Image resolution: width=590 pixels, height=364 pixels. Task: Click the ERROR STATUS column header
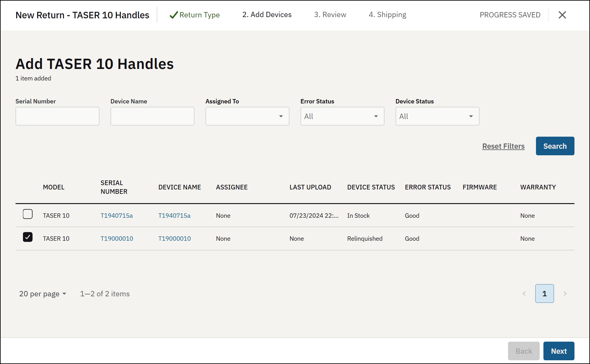(428, 187)
